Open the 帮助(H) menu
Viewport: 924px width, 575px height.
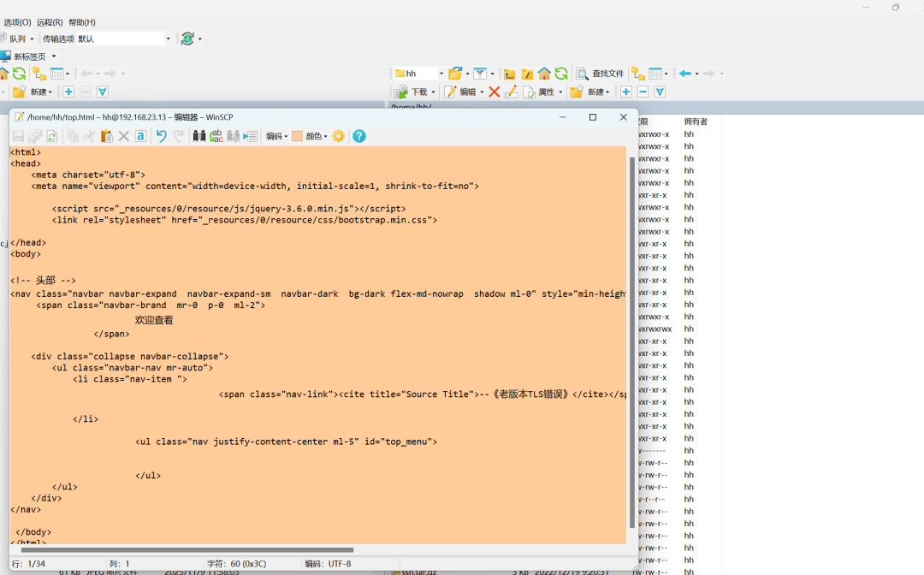pos(82,22)
